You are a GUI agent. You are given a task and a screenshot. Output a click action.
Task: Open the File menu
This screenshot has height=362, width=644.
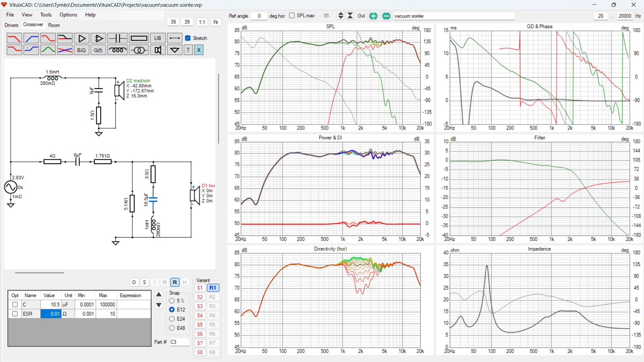click(10, 15)
